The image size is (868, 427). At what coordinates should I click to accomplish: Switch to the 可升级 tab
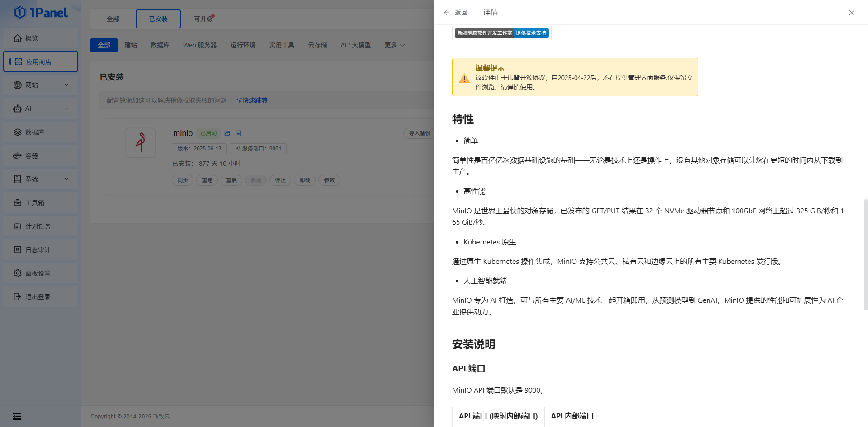pos(203,19)
